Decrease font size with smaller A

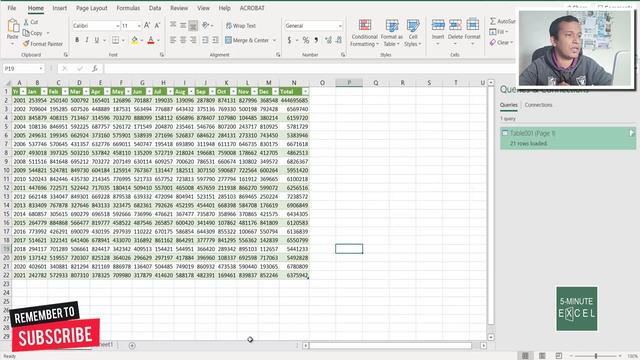tap(157, 26)
